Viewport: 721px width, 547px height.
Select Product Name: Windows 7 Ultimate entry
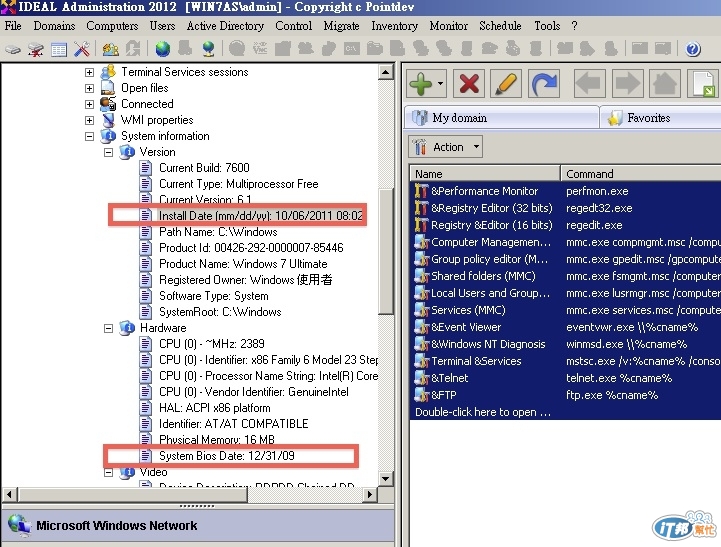click(x=243, y=264)
